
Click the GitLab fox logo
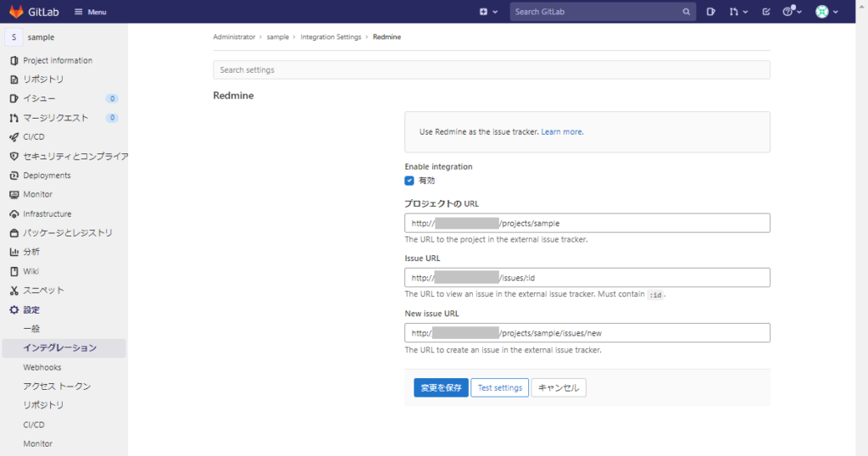pyautogui.click(x=16, y=12)
